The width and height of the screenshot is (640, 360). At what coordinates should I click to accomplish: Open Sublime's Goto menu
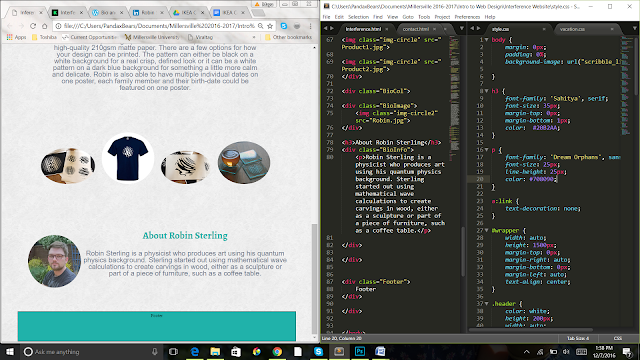[408, 17]
